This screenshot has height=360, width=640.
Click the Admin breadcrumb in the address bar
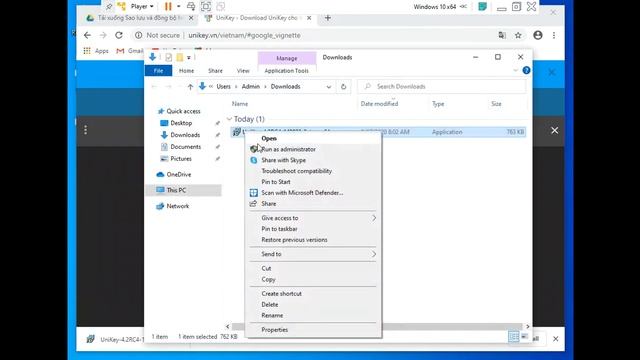(251, 87)
